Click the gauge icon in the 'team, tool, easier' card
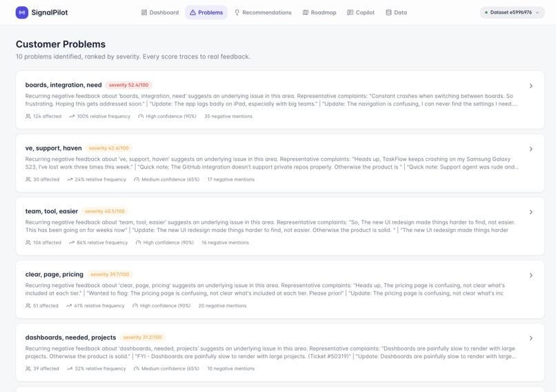Image resolution: width=556 pixels, height=392 pixels. point(138,243)
